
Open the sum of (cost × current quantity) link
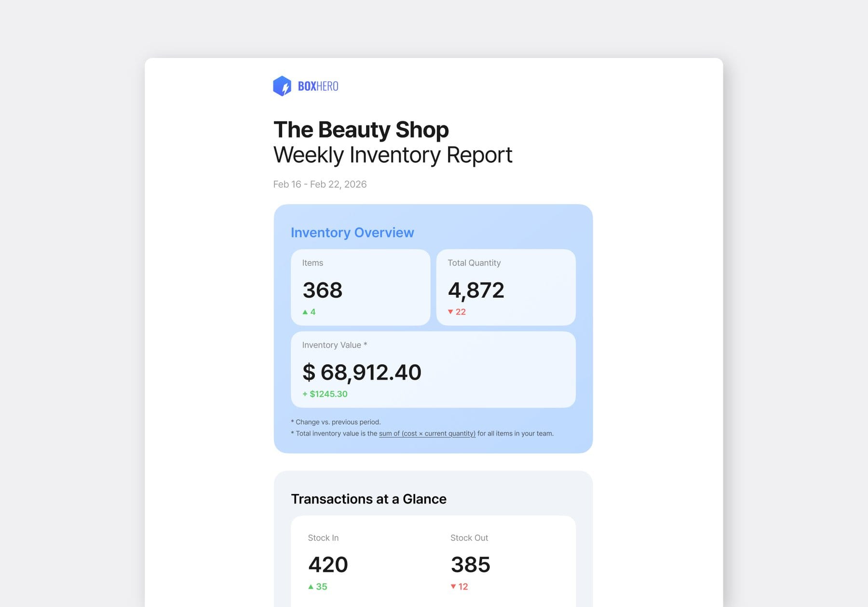click(427, 433)
